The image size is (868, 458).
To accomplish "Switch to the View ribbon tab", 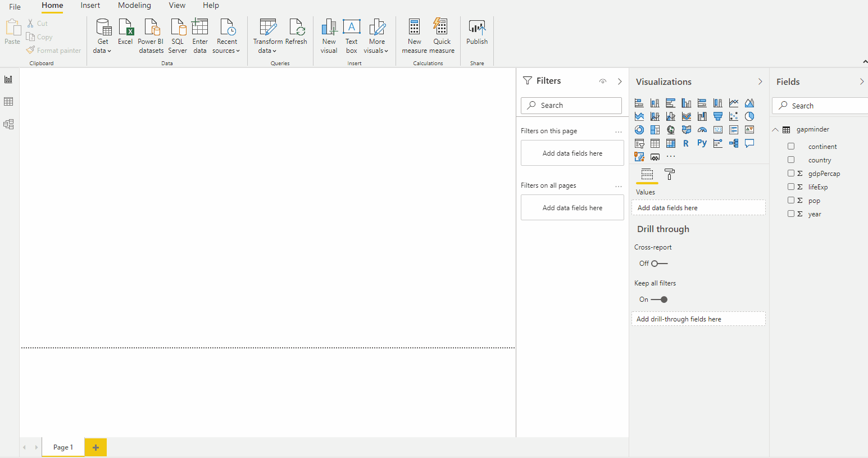I will tap(177, 6).
